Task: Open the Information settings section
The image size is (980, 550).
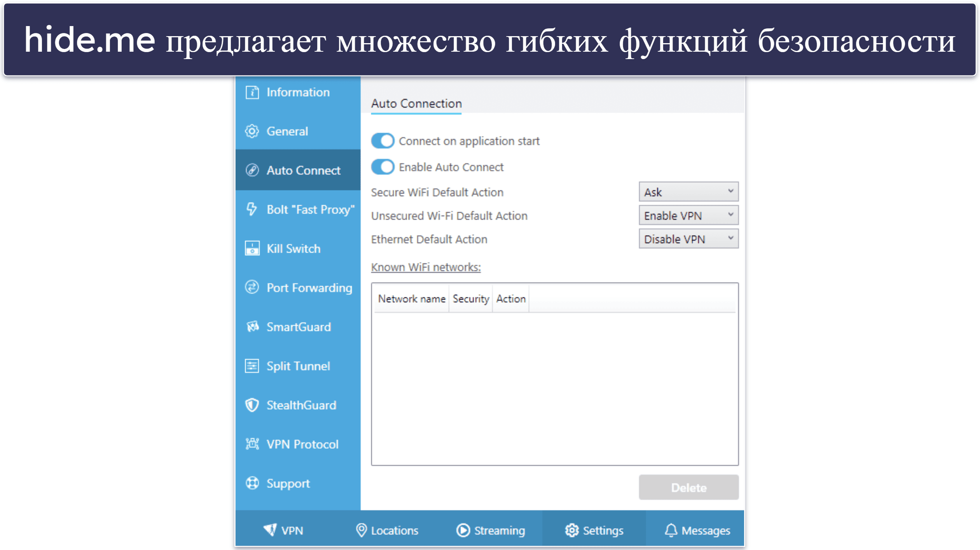Action: pos(298,92)
